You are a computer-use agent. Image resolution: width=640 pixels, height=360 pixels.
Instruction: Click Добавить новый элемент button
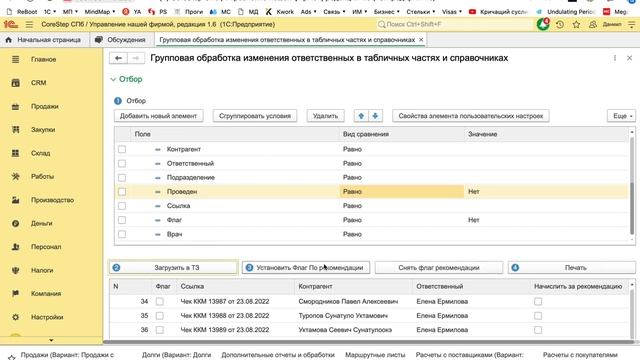pyautogui.click(x=158, y=116)
